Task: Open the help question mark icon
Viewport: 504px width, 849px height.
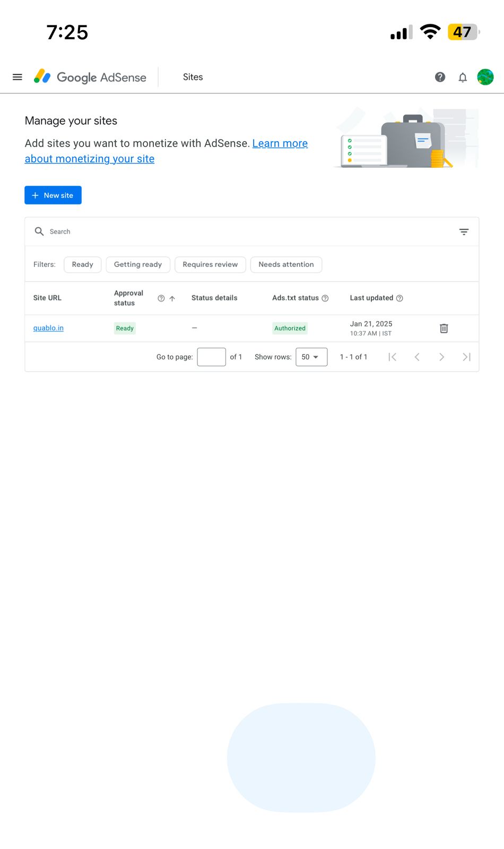Action: click(440, 77)
